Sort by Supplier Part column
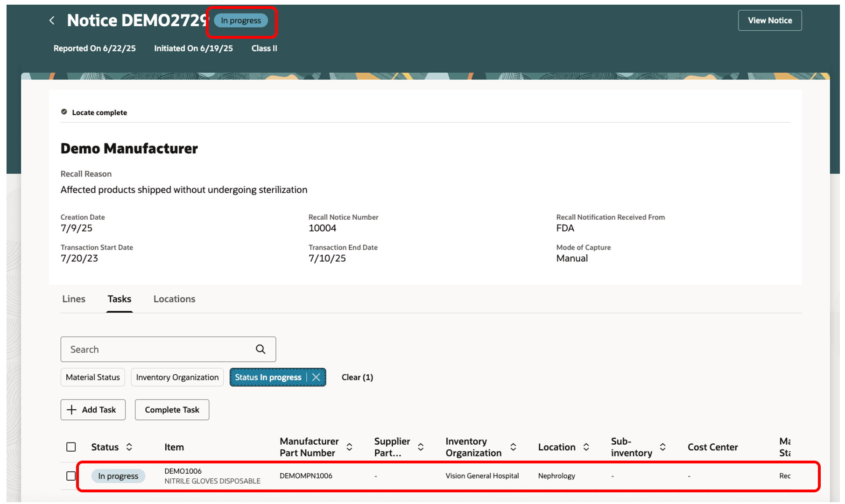This screenshot has width=845, height=504. pyautogui.click(x=421, y=447)
